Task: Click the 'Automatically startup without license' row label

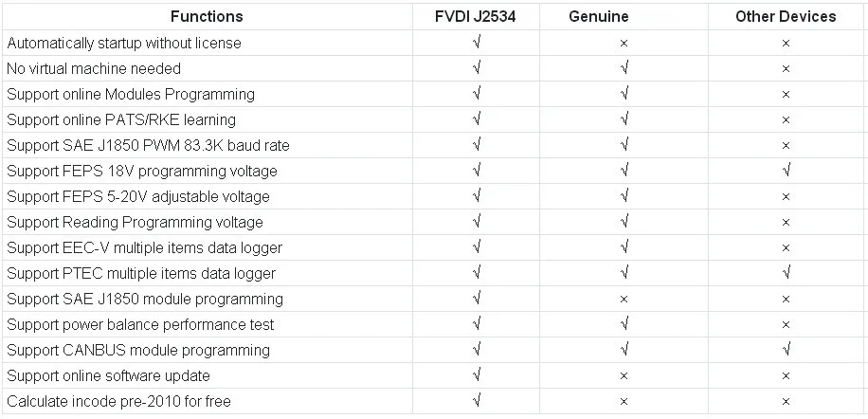Action: [x=124, y=44]
